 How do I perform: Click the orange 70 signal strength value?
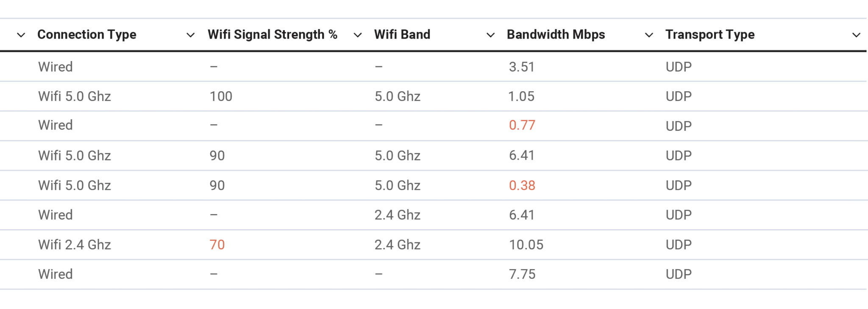(217, 244)
